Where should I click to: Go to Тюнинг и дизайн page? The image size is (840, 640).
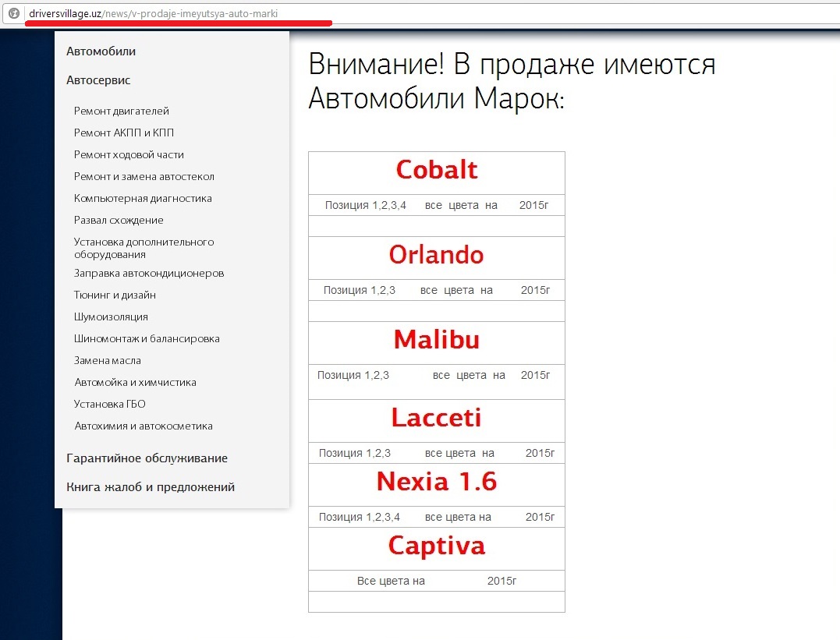(115, 295)
